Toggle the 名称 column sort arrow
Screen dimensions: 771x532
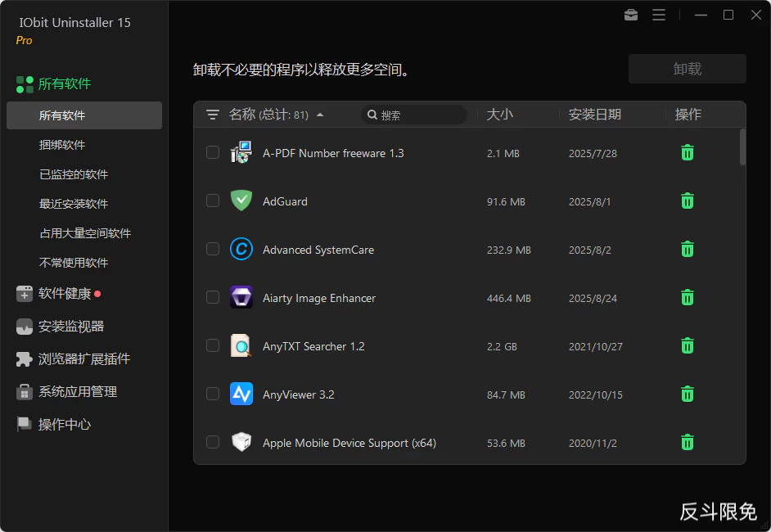(319, 115)
